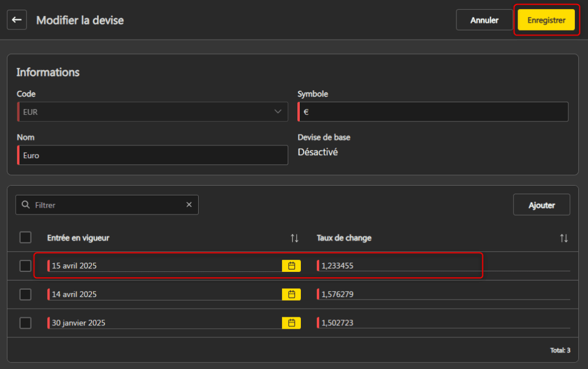588x369 pixels.
Task: Go back using the left arrow icon
Action: (17, 20)
